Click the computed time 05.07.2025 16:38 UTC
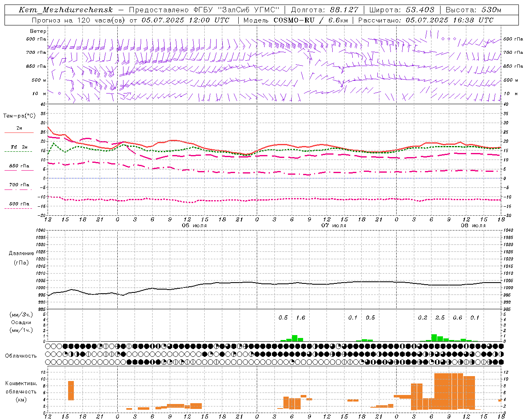Viewport: 525px width, 420px height. [x=450, y=20]
